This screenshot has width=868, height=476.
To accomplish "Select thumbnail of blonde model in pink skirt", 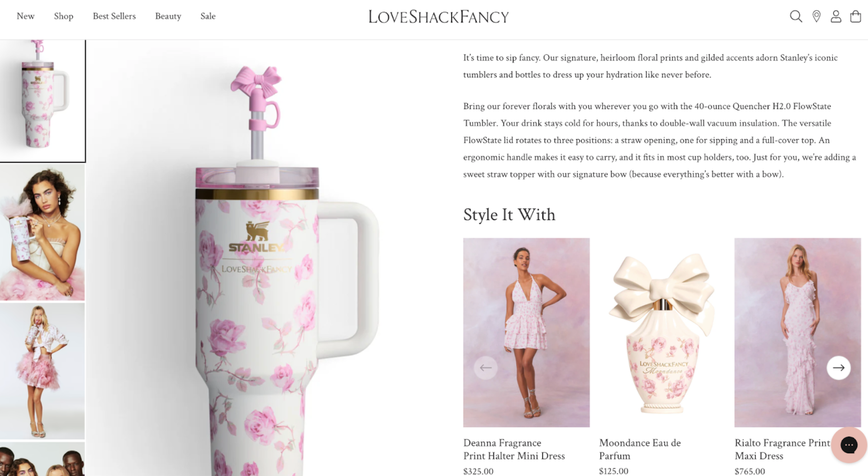I will tap(42, 371).
